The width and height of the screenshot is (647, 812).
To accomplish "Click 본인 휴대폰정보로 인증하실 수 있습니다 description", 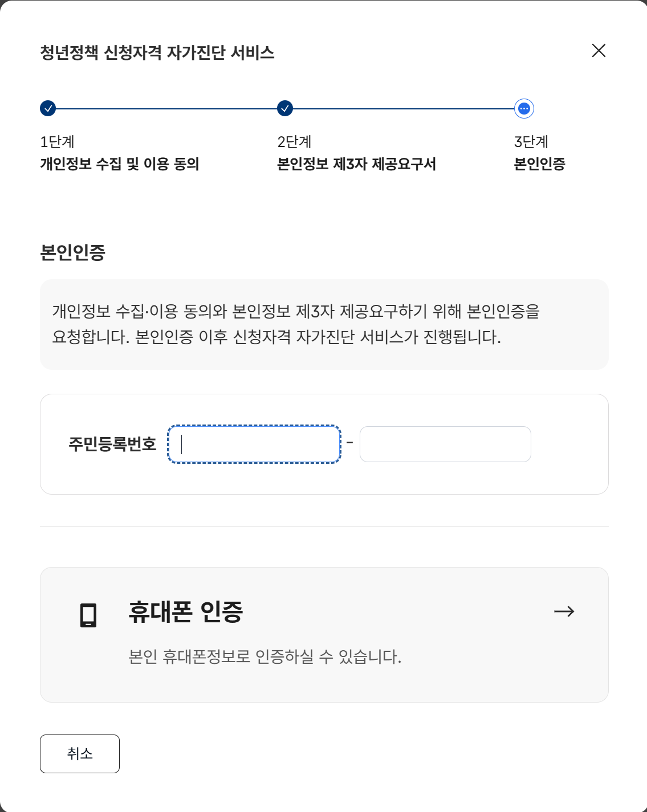I will pos(265,656).
